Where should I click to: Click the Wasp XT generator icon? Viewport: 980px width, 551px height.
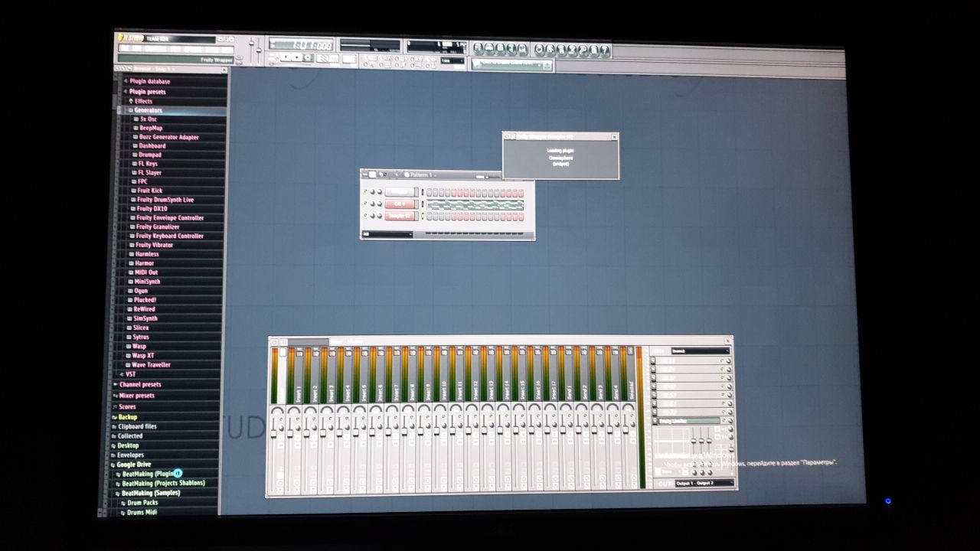point(128,356)
